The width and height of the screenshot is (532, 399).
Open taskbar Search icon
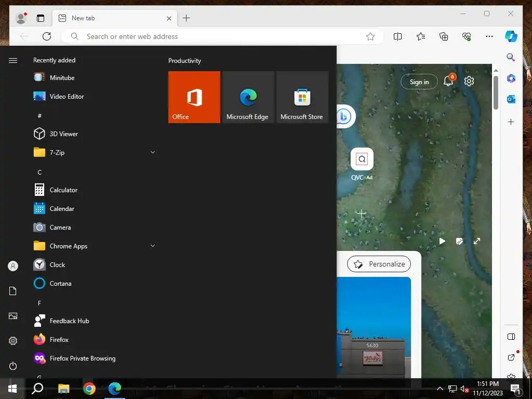pyautogui.click(x=37, y=389)
